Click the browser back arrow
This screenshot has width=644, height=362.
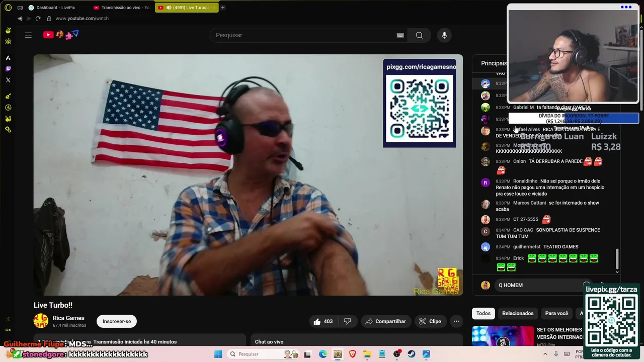coord(20,19)
